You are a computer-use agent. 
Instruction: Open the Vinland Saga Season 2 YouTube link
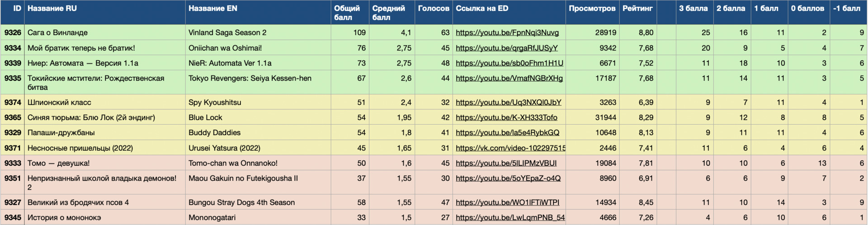[507, 33]
